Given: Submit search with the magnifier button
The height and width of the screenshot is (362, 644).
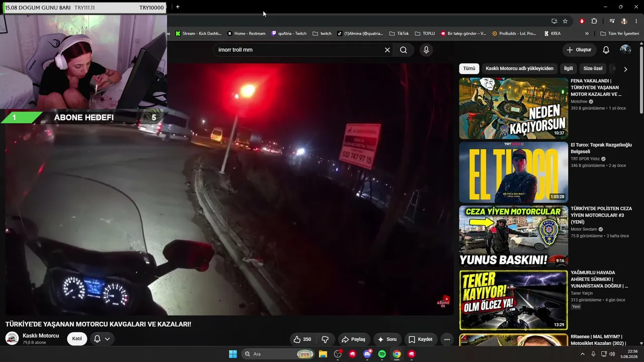Looking at the screenshot, I should click(404, 50).
